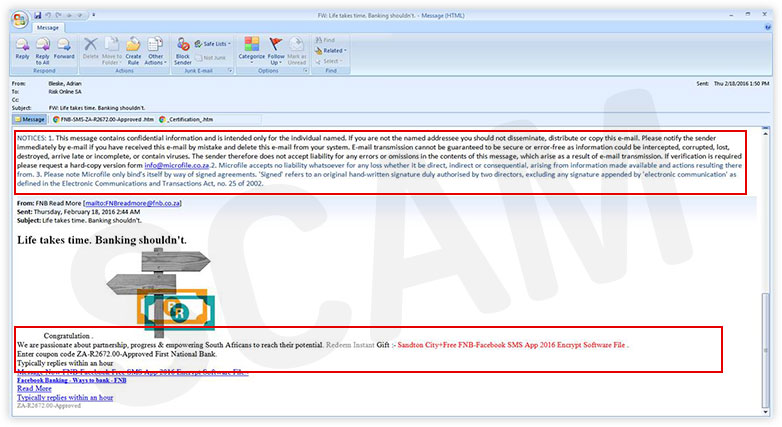Show the Message body view tab
The width and height of the screenshot is (782, 427).
click(30, 120)
